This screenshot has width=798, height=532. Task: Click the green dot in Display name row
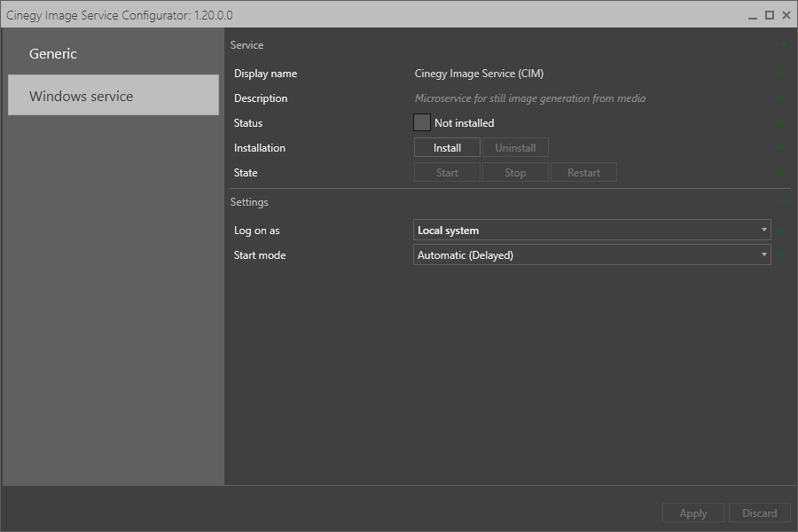click(780, 73)
